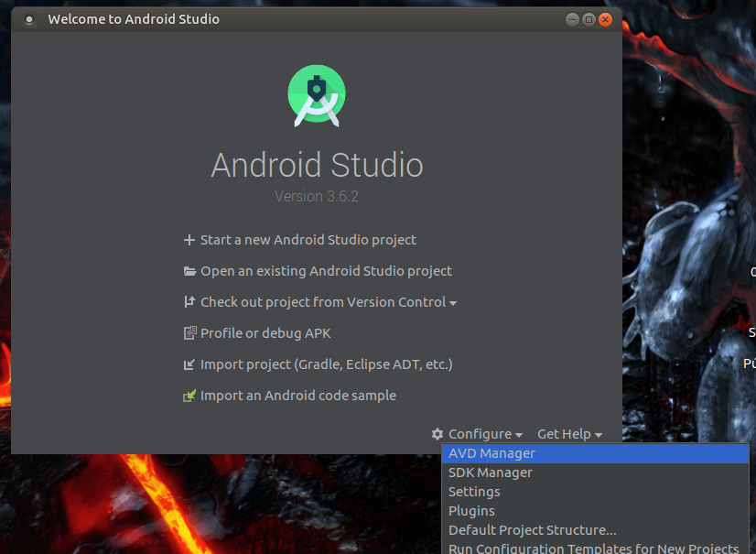
Task: Click the folder icon for opening existing projects
Action: (x=189, y=270)
